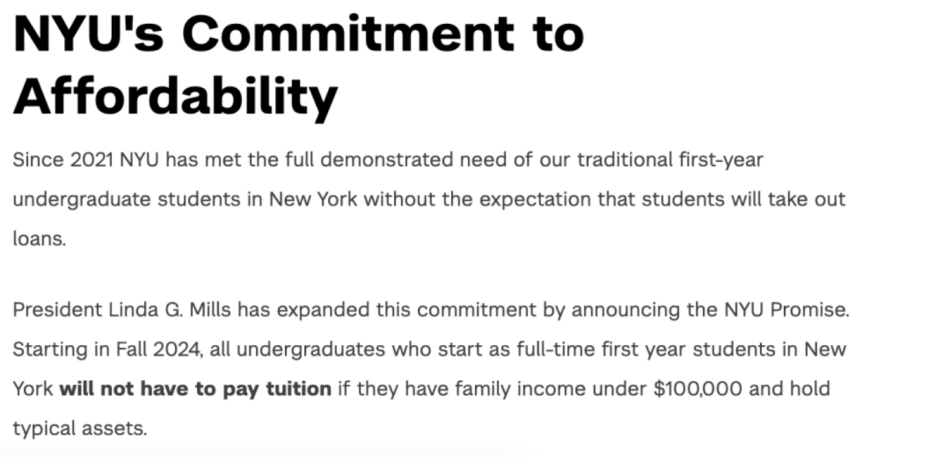Click the bold "will not have to pay tuition" text

(195, 388)
